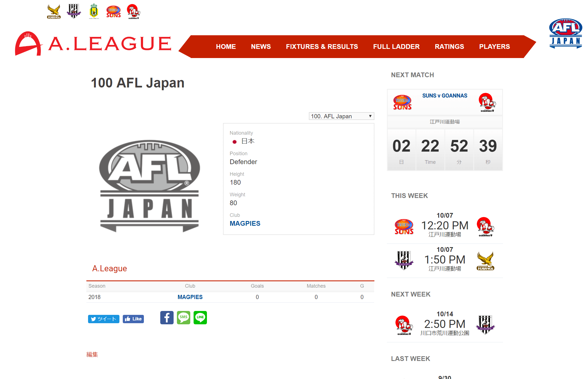This screenshot has height=379, width=588.
Task: Click the G column header
Action: 362,286
